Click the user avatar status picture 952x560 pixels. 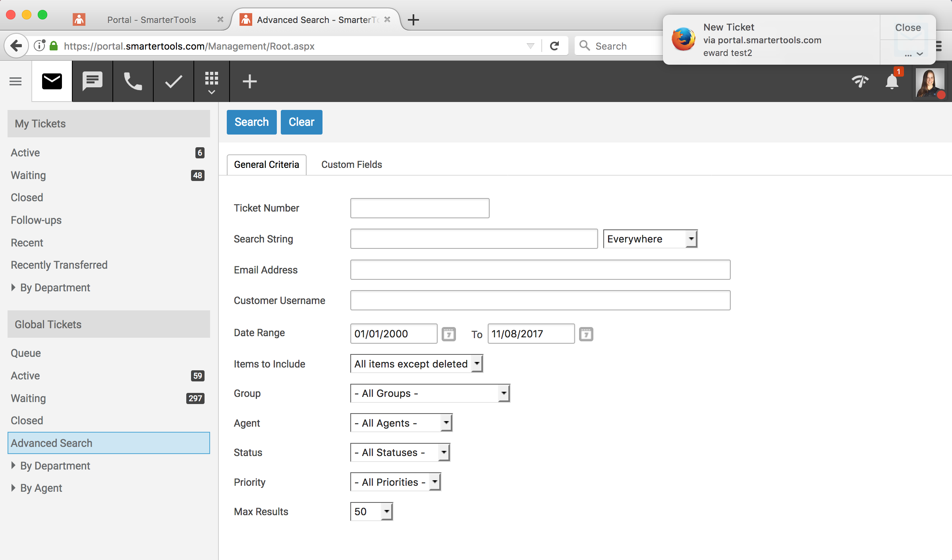coord(930,83)
